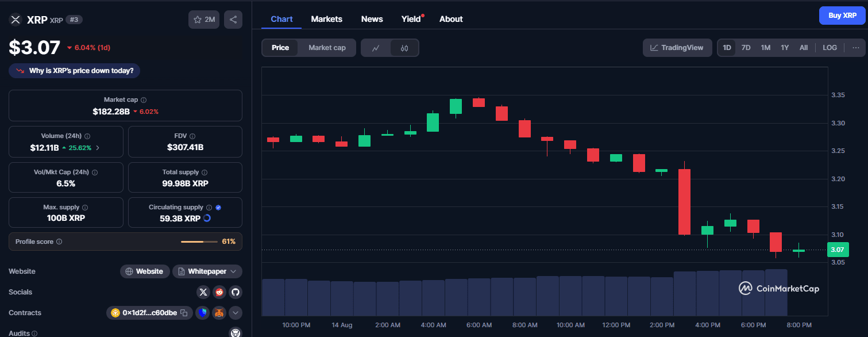Screen dimensions: 868x337
Task: Click 'Why is XRP's price down today?'
Action: pos(74,71)
